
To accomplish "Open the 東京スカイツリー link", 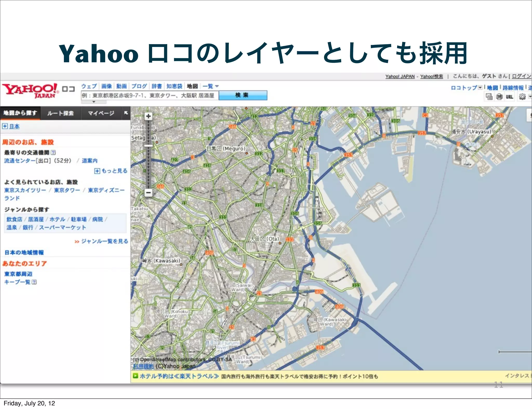I will tap(25, 190).
